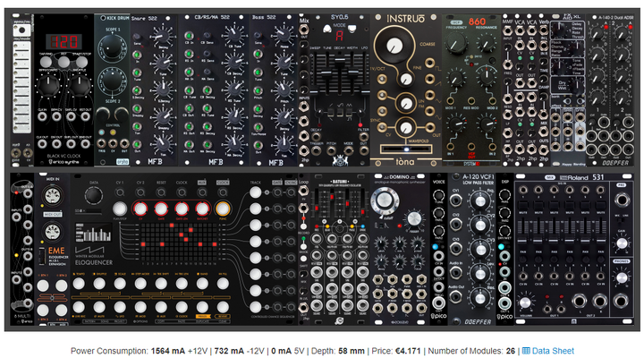The height and width of the screenshot is (358, 644).
Task: Click the Winter Modular Eloquencer sequencer
Action: click(183, 250)
